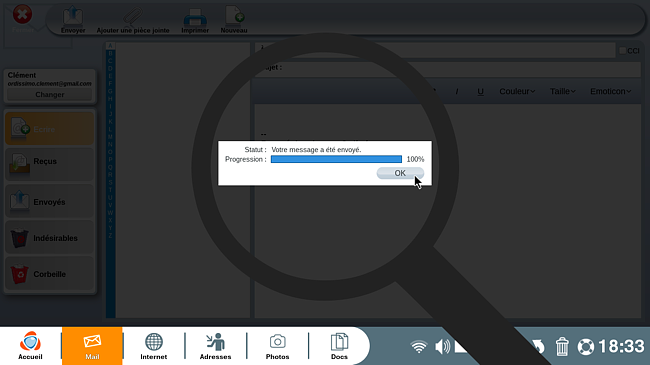
Task: Go to Accueil home in taskbar
Action: pyautogui.click(x=30, y=346)
